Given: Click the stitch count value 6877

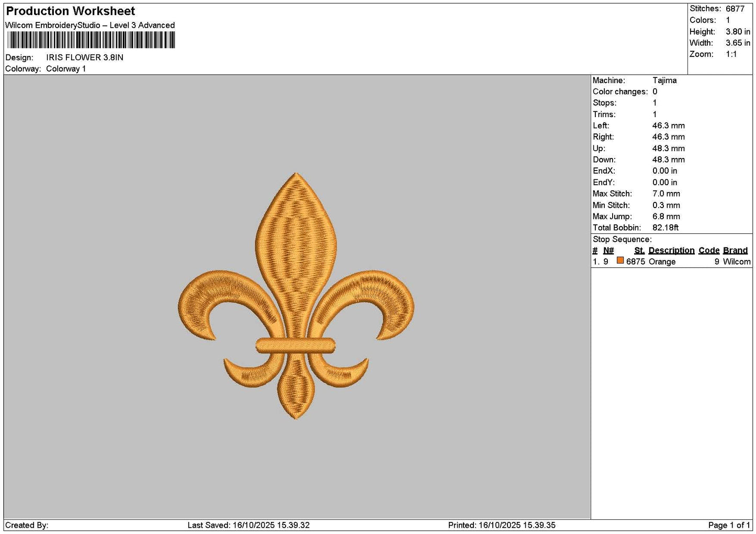Looking at the screenshot, I should 735,9.
